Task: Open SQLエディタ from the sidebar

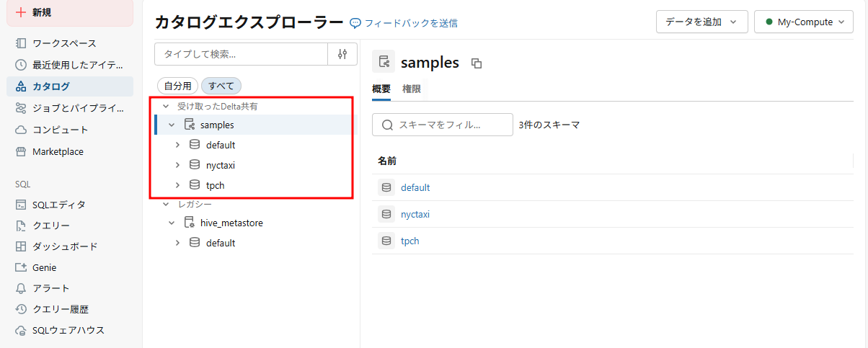Action: 58,205
